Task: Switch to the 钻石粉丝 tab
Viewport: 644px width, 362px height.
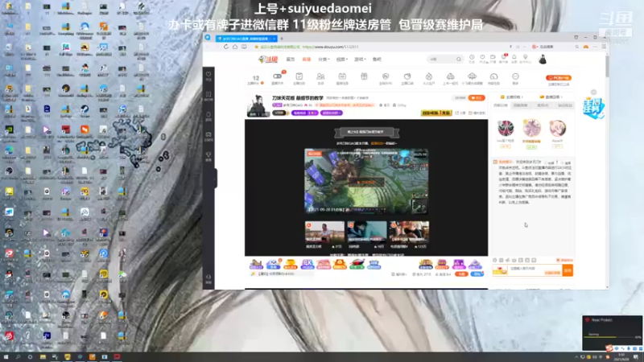Action: (565, 105)
